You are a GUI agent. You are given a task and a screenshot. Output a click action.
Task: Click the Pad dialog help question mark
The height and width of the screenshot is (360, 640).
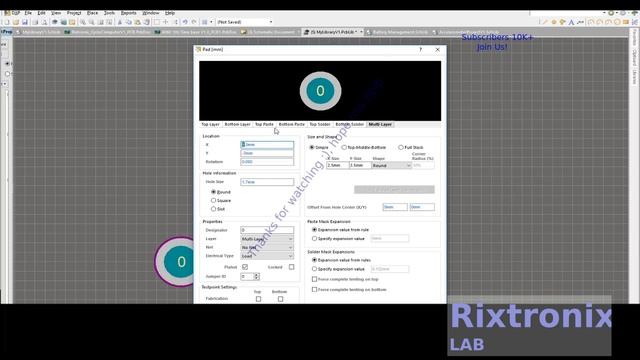click(420, 49)
